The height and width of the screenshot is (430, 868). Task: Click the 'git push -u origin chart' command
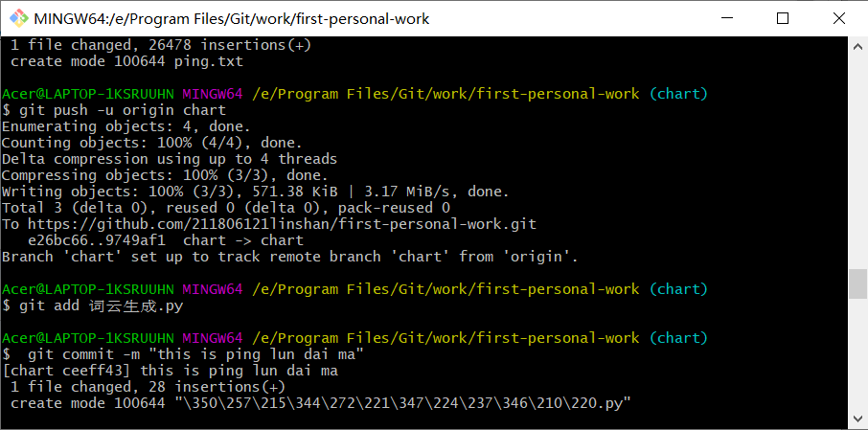pos(123,110)
